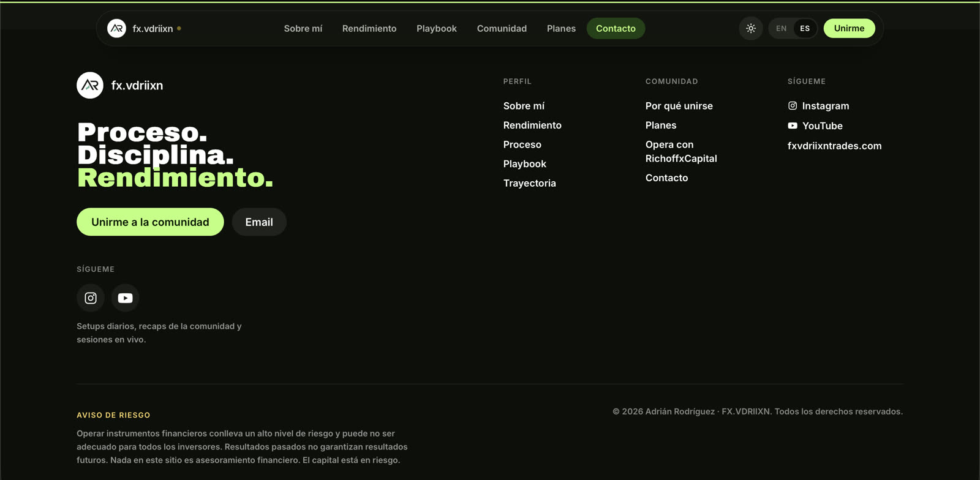Open Trayectoria footer link
Screen dimensions: 980x480
pos(530,183)
